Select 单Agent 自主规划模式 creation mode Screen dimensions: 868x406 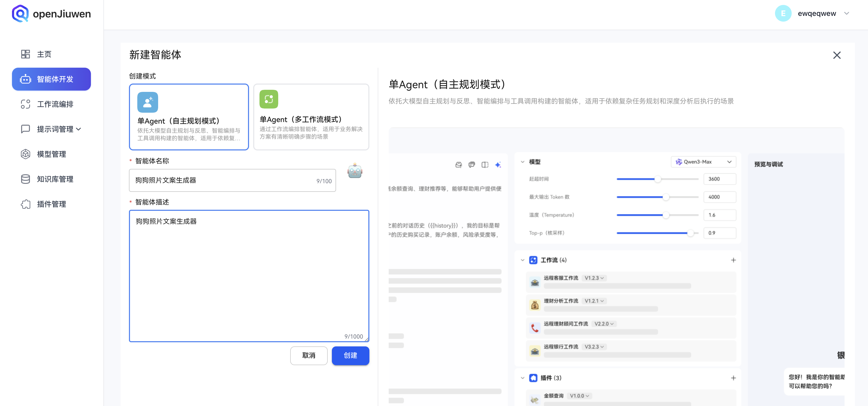click(189, 117)
